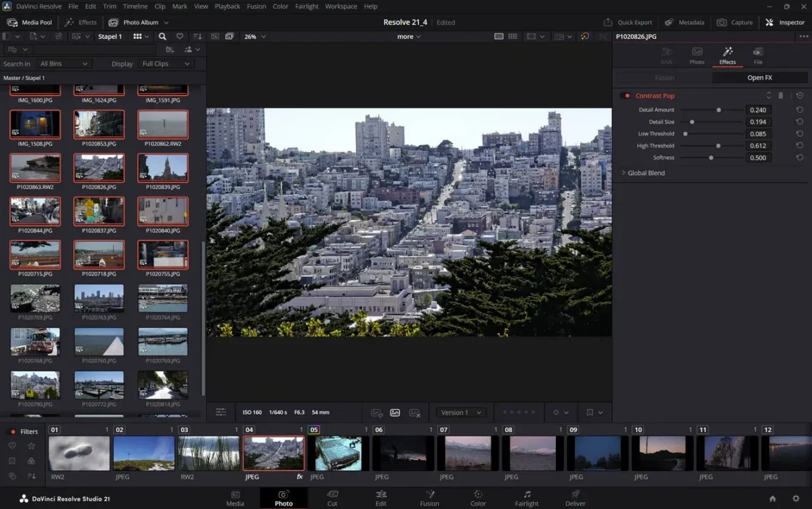Toggle the Contrast Pop effect on or off
The width and height of the screenshot is (812, 509).
tap(627, 96)
